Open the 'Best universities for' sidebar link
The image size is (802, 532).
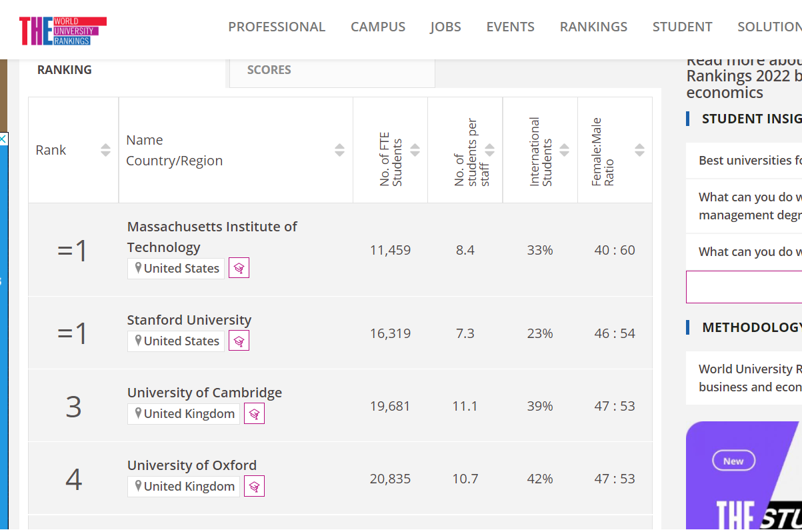[749, 160]
